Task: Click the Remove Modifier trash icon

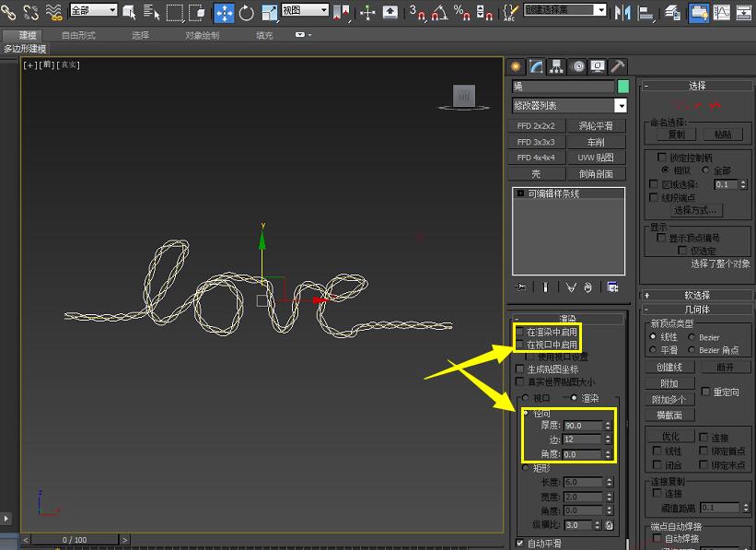Action: click(x=587, y=287)
